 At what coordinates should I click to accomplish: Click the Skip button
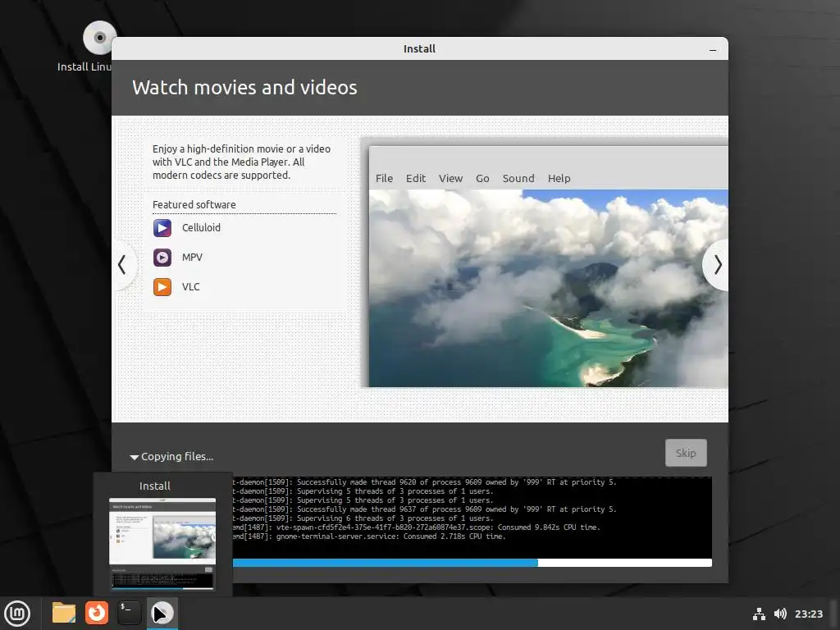pyautogui.click(x=686, y=453)
